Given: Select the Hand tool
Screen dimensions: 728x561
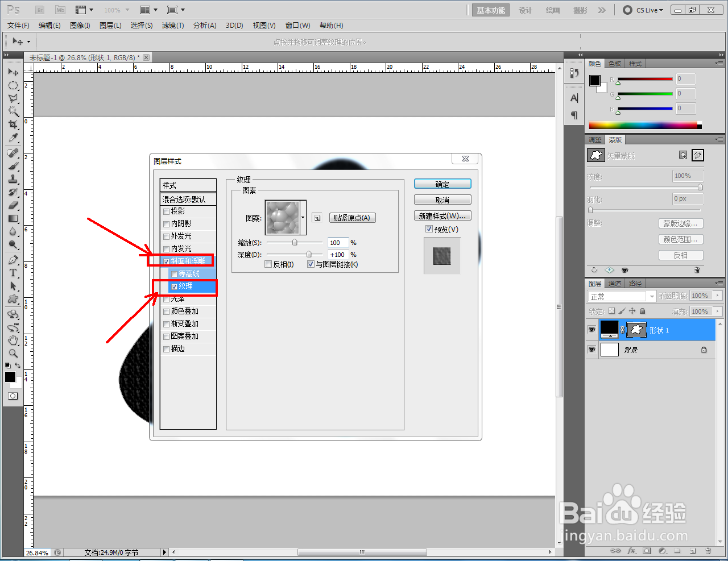Looking at the screenshot, I should click(13, 340).
